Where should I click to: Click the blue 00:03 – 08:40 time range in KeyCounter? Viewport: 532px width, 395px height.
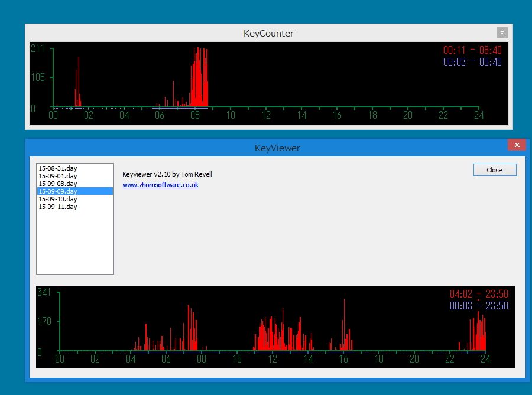[472, 62]
